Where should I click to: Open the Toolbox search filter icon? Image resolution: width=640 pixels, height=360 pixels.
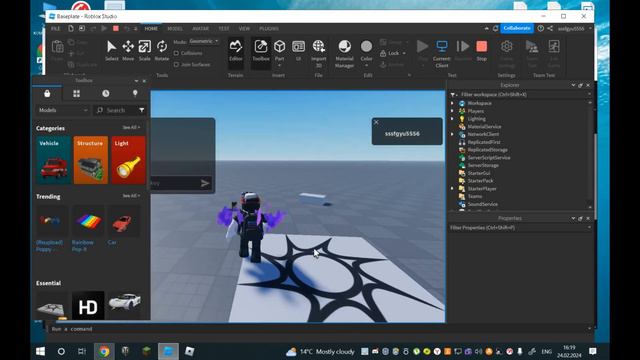(x=142, y=110)
